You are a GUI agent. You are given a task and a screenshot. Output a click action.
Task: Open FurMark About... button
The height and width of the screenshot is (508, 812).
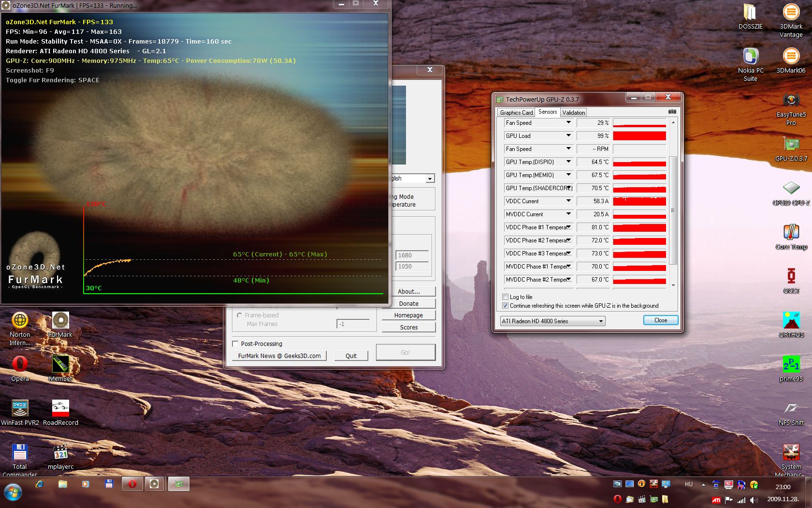click(408, 291)
